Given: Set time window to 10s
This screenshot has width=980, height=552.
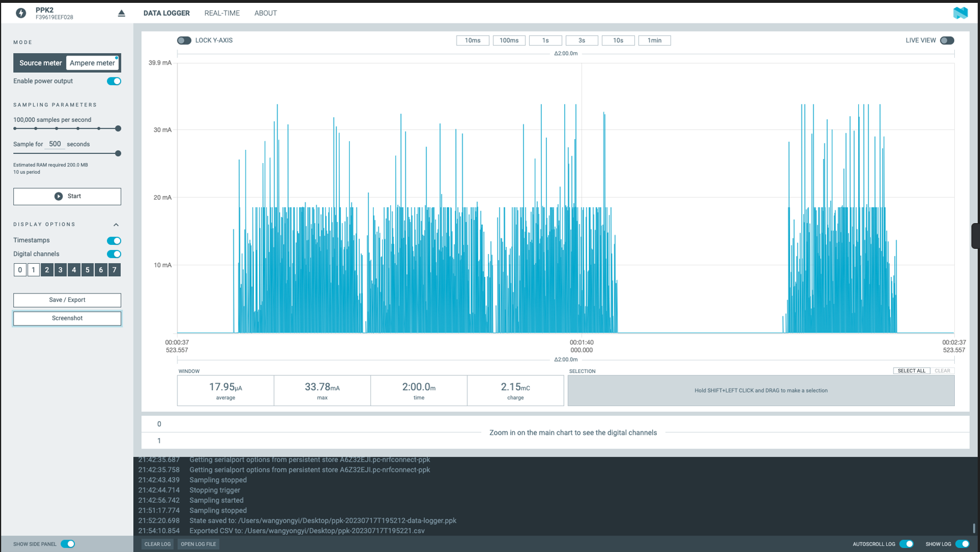Looking at the screenshot, I should click(x=618, y=41).
